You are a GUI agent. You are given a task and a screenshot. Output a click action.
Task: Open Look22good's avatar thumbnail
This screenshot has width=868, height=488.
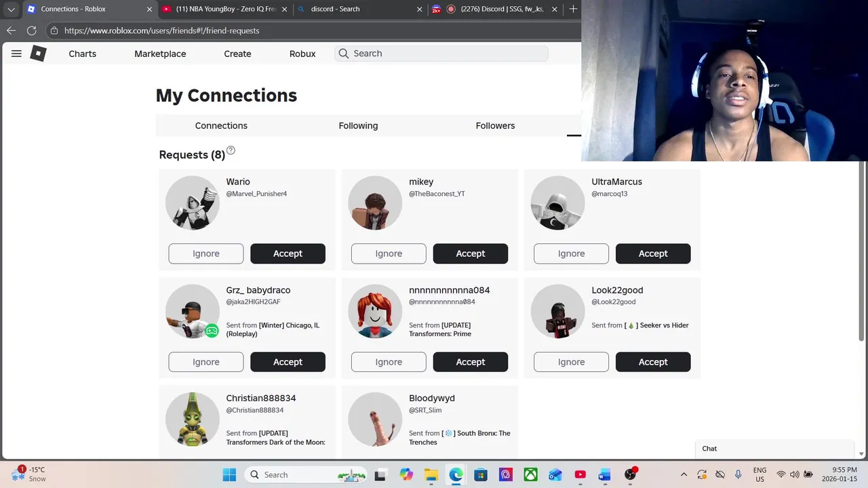pyautogui.click(x=557, y=311)
